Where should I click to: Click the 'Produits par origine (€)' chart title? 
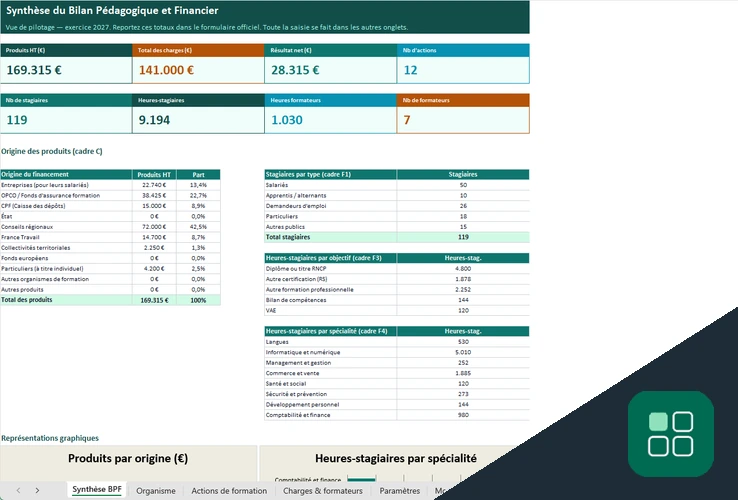tap(128, 459)
